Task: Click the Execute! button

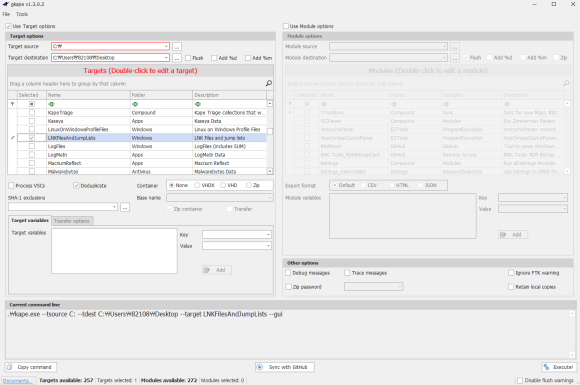Action: pos(559,367)
